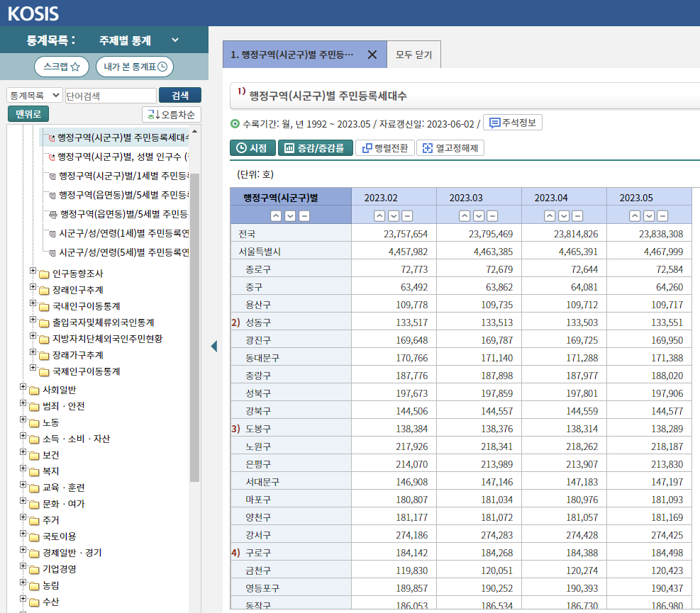Click the 열고정해제 button
This screenshot has width=700, height=613.
pyautogui.click(x=450, y=148)
